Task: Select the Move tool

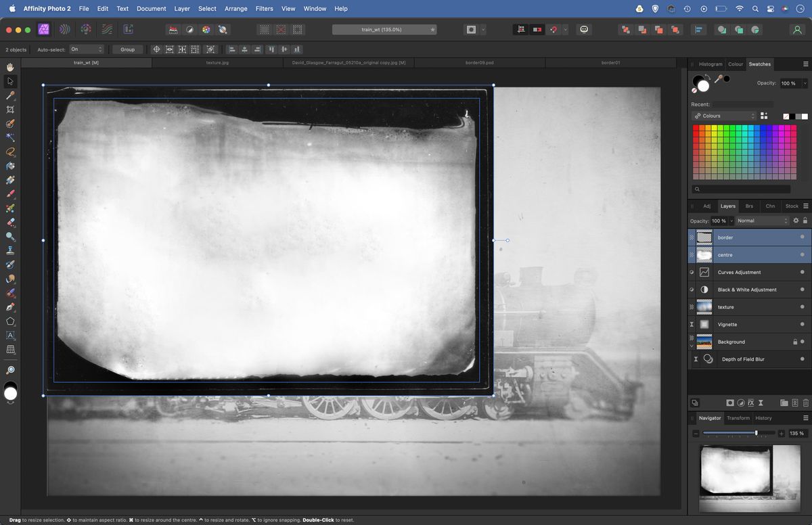Action: point(10,81)
